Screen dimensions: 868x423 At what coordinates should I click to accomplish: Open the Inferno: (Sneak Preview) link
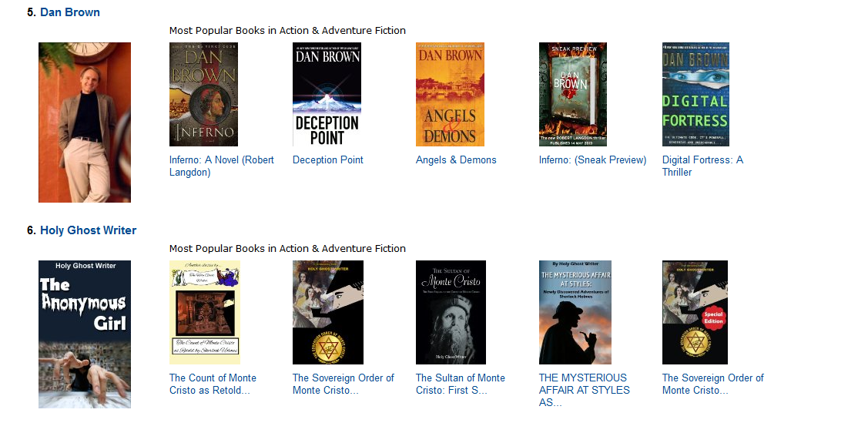click(x=593, y=160)
